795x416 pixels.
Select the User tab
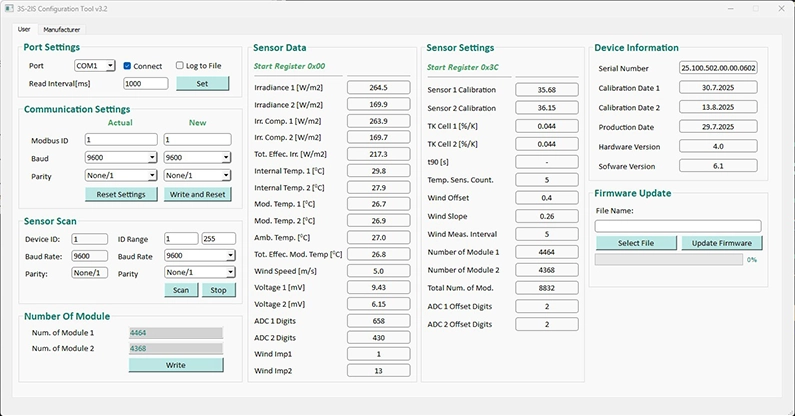pyautogui.click(x=23, y=30)
